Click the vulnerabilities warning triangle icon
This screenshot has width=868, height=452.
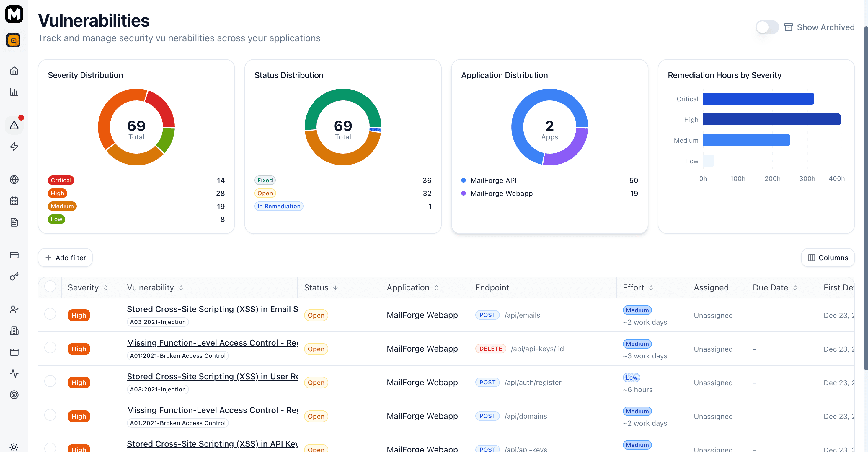[14, 125]
